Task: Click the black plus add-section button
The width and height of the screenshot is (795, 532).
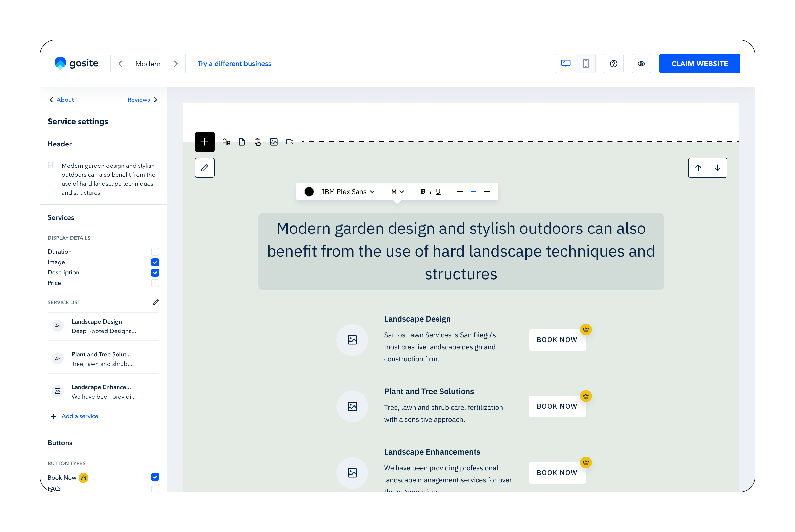Action: pyautogui.click(x=204, y=142)
